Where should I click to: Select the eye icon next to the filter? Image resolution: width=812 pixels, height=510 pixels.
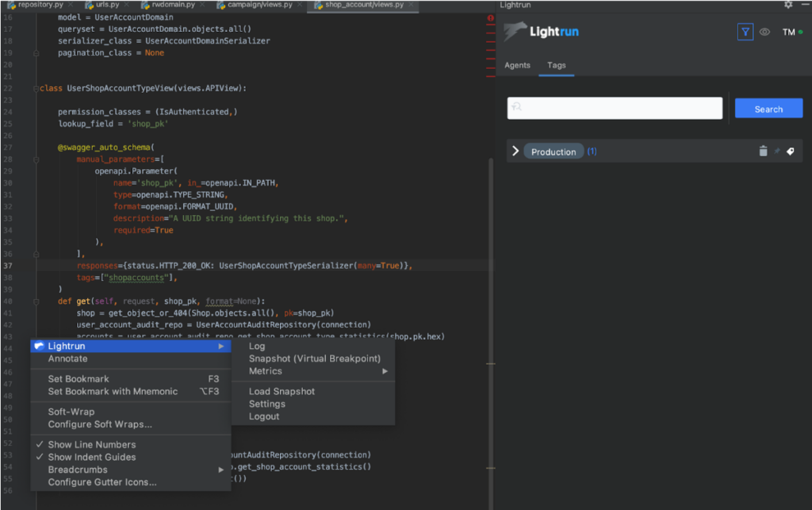point(764,32)
